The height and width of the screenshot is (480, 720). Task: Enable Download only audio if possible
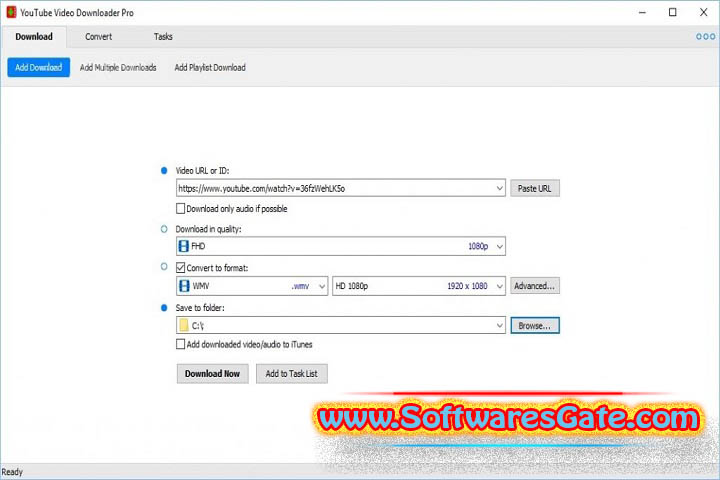(x=180, y=209)
